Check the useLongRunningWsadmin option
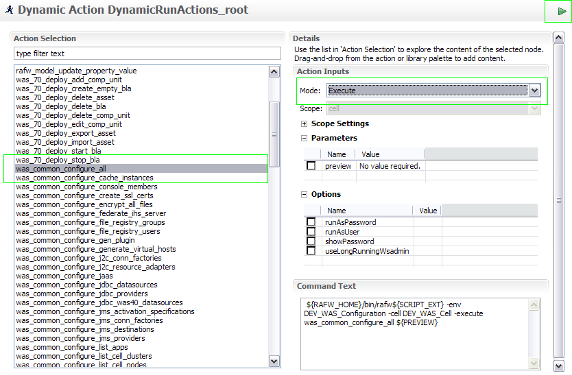 (x=311, y=251)
